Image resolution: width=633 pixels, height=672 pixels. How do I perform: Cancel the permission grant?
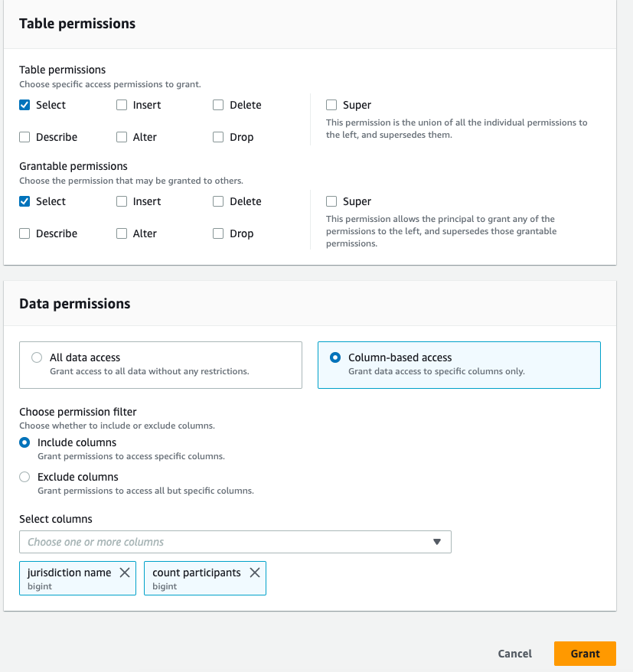coord(514,654)
